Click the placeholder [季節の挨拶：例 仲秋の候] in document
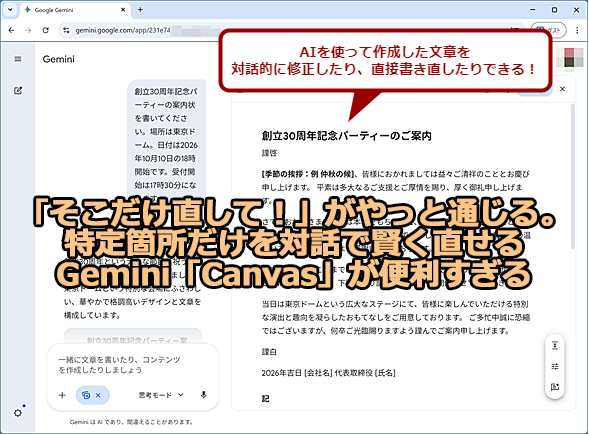Viewport: 589px width, 435px height. [307, 174]
